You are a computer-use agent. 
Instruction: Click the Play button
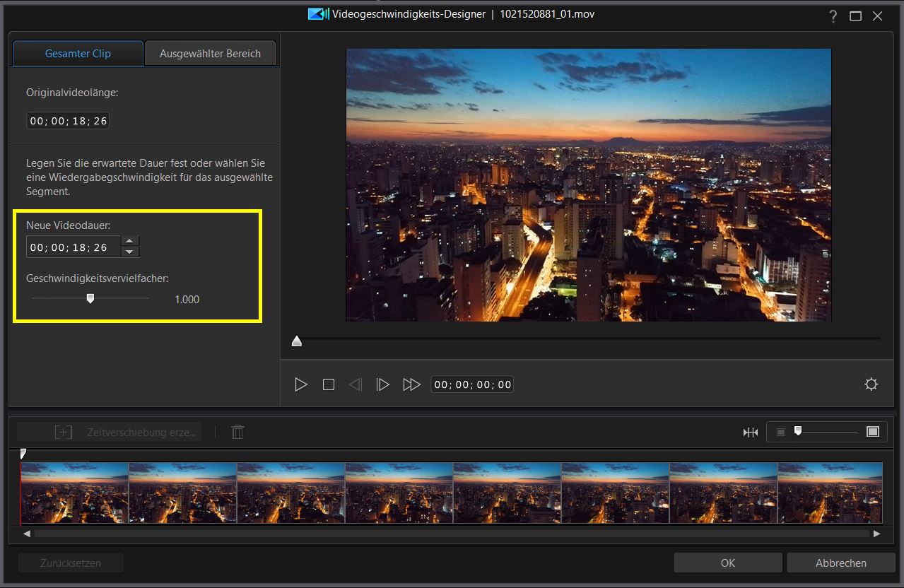coord(301,384)
